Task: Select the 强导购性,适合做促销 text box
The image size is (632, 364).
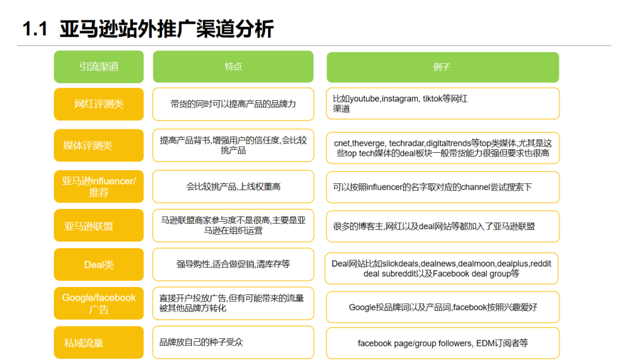Action: pyautogui.click(x=233, y=265)
